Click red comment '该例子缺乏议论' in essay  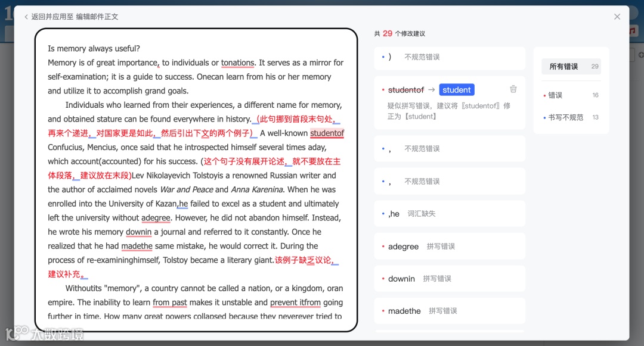point(303,260)
